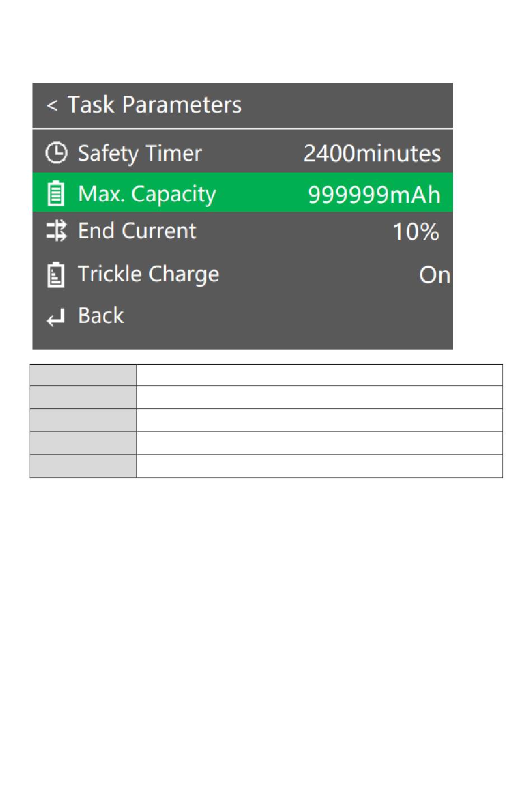Image resolution: width=532 pixels, height=795 pixels.
Task: Choose the Trickle Charge label
Action: (148, 275)
